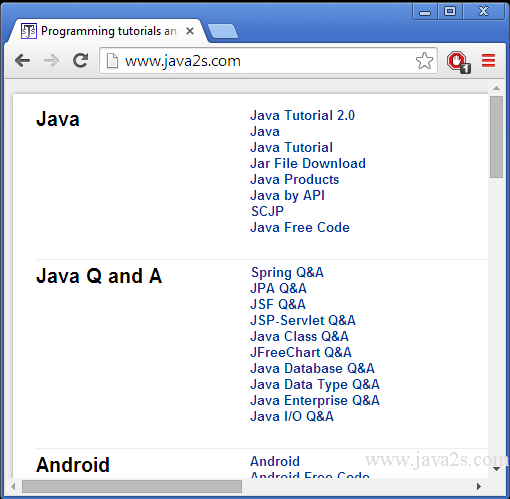Open the Java Database Q&A link

click(x=312, y=368)
